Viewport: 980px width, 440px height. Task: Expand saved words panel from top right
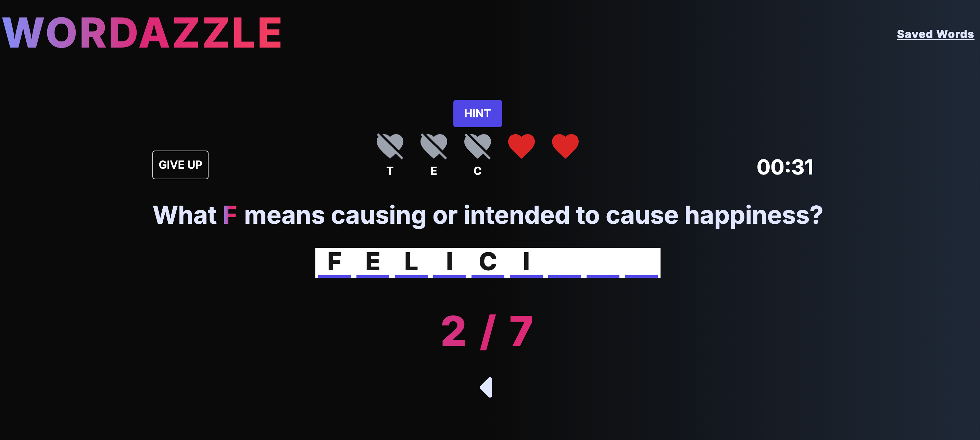pos(932,34)
